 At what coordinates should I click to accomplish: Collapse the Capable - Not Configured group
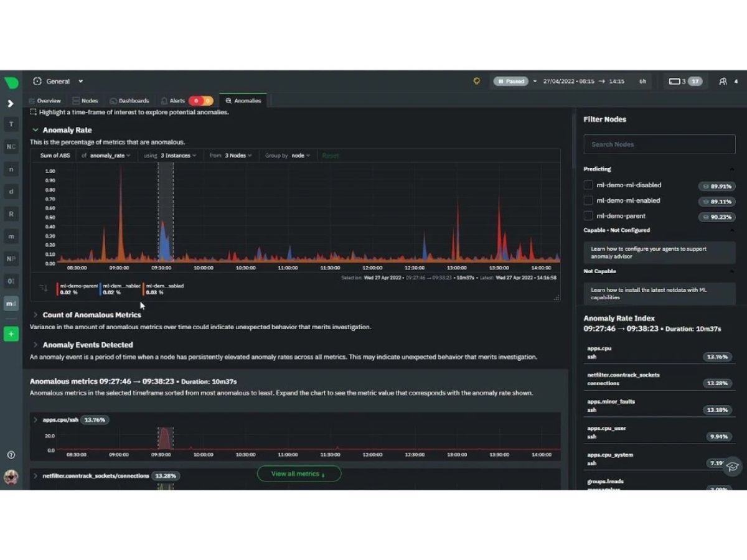732,230
